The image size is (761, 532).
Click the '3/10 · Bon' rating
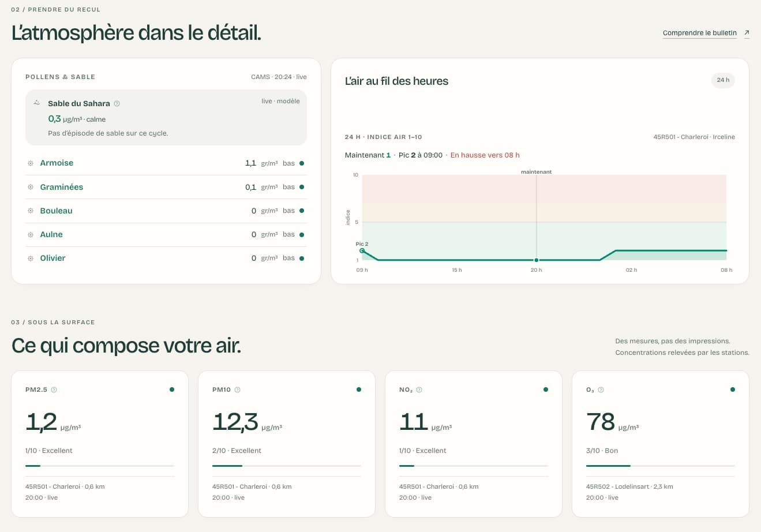point(602,451)
